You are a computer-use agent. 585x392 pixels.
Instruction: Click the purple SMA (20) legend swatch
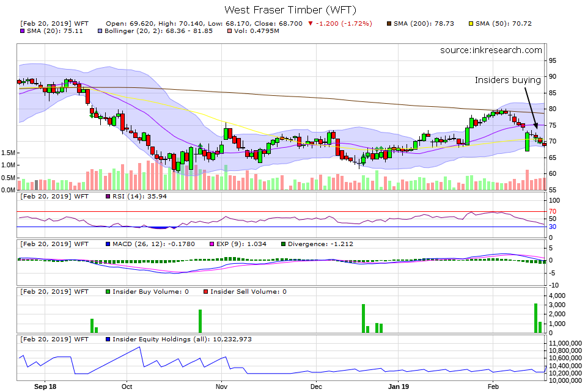23,31
